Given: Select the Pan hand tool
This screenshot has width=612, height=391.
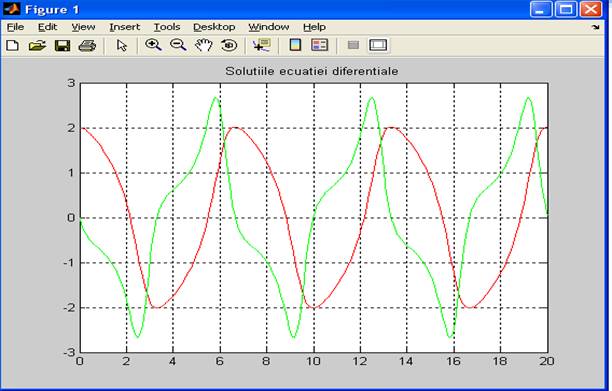Looking at the screenshot, I should click(x=204, y=45).
